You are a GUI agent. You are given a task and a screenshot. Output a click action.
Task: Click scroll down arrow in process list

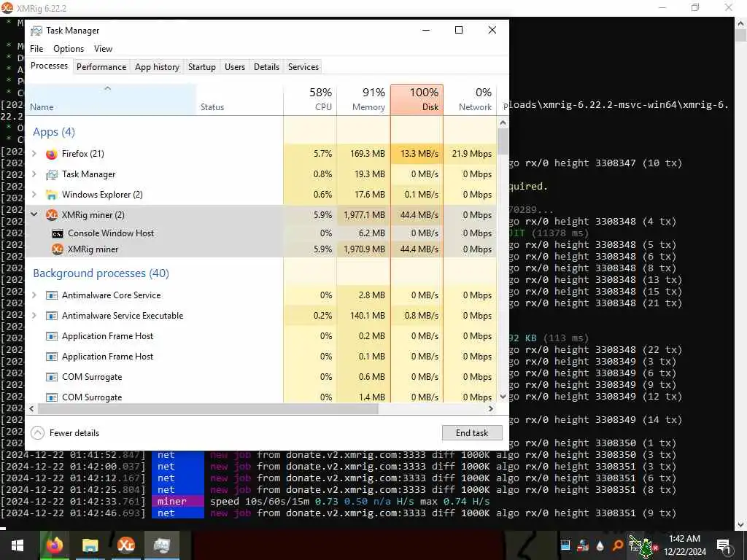point(503,397)
